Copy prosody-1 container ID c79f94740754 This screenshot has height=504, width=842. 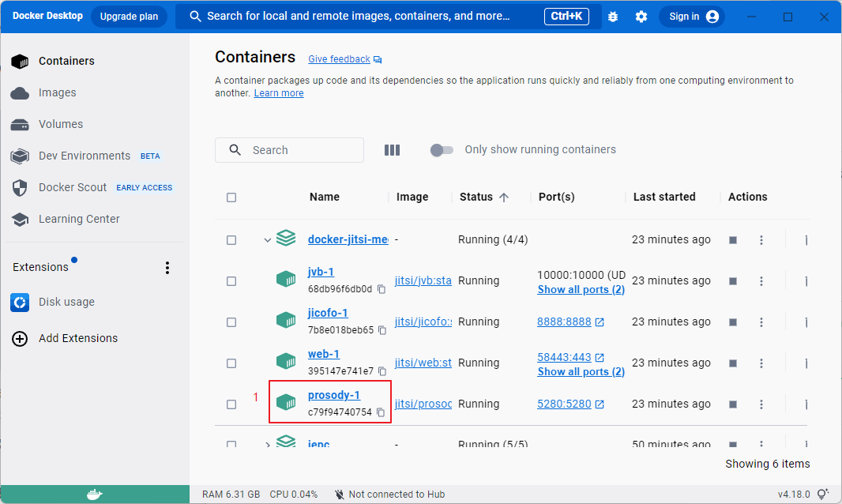381,412
